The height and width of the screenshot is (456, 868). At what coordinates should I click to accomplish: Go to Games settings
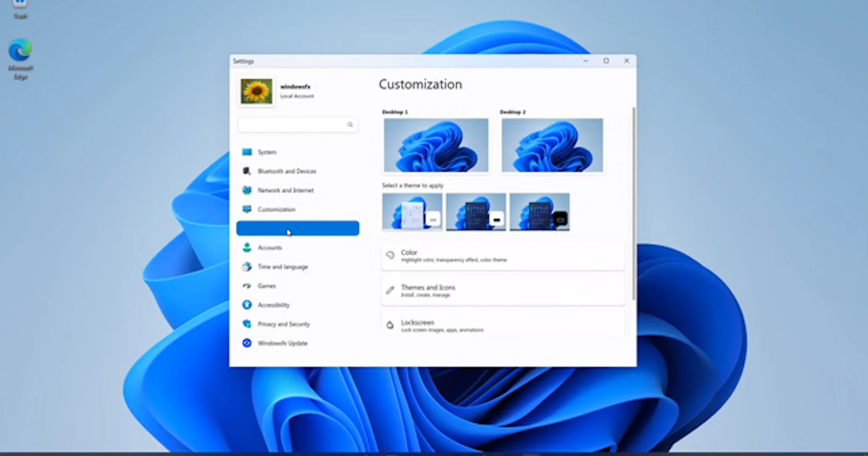tap(298, 286)
